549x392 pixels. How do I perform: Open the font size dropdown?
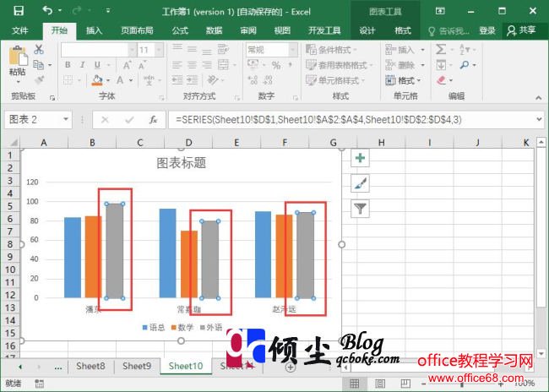[159, 50]
